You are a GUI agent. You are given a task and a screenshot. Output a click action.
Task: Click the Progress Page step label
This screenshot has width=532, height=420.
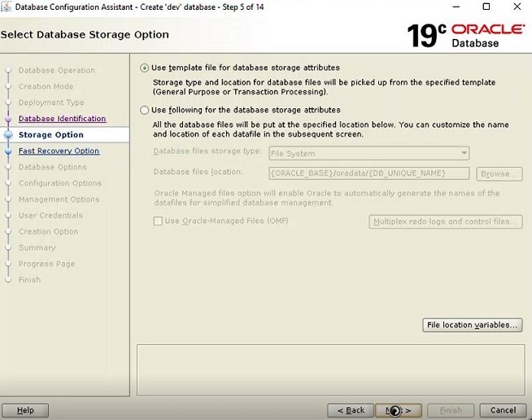pos(47,264)
